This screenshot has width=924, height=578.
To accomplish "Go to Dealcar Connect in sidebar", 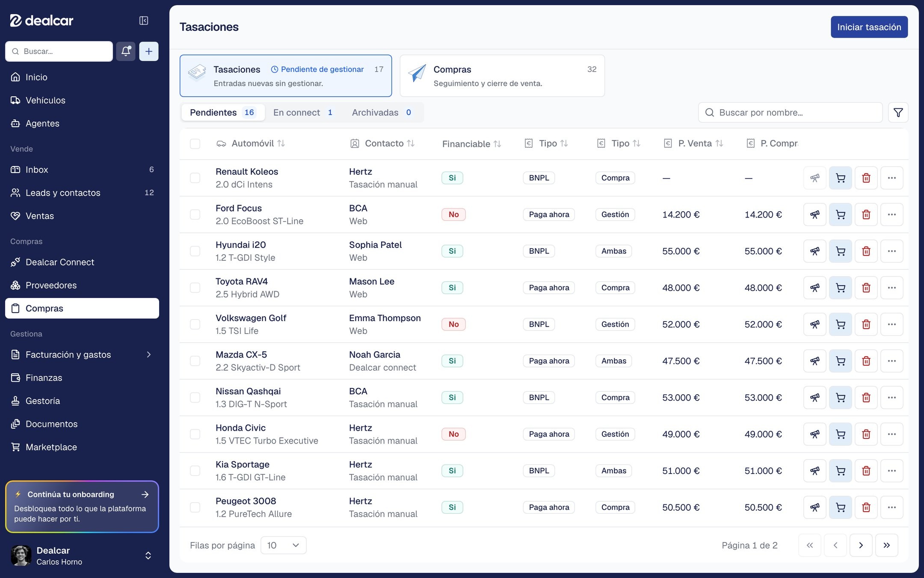I will [x=82, y=262].
